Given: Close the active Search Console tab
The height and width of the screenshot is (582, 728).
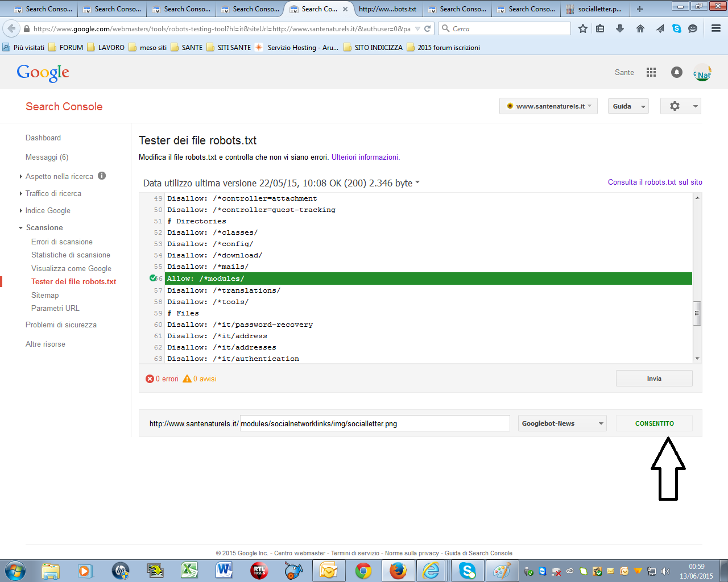Looking at the screenshot, I should tap(345, 9).
